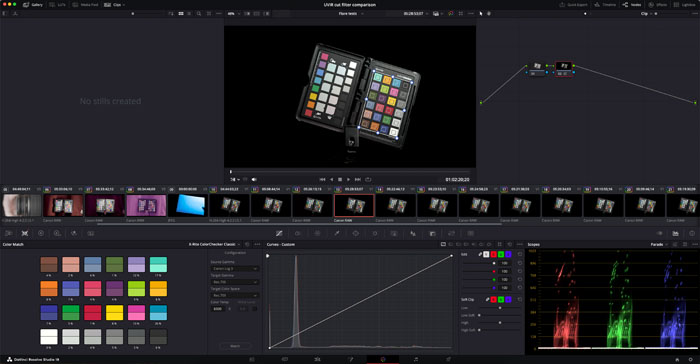Open the Key palette icon
This screenshot has height=364, width=700.
pos(432,233)
